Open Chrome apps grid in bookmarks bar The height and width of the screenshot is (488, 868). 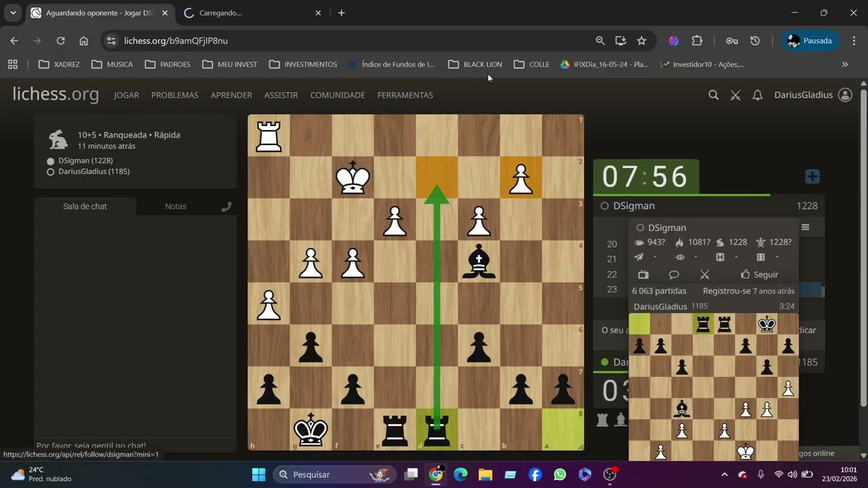click(x=12, y=64)
